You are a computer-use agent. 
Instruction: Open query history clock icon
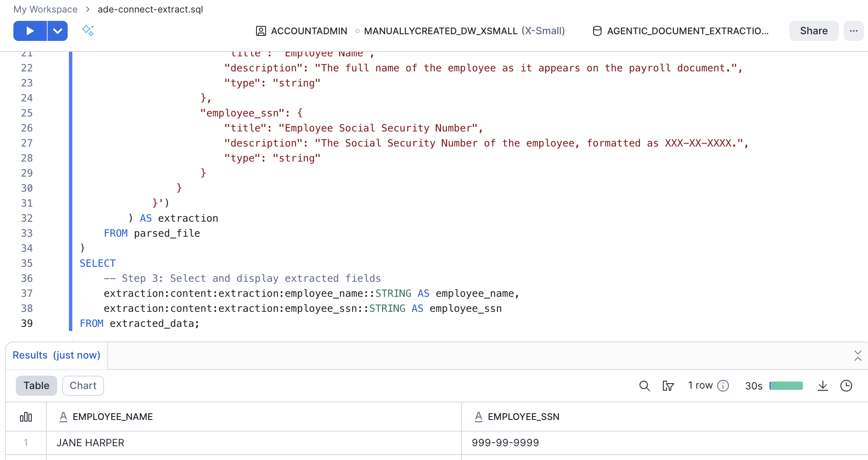point(846,386)
